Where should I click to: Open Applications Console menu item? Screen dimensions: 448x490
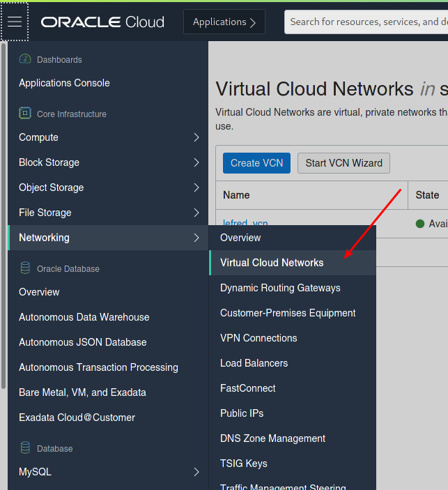[64, 83]
